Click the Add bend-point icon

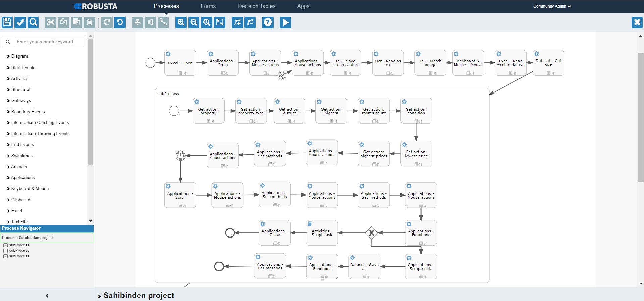point(237,23)
